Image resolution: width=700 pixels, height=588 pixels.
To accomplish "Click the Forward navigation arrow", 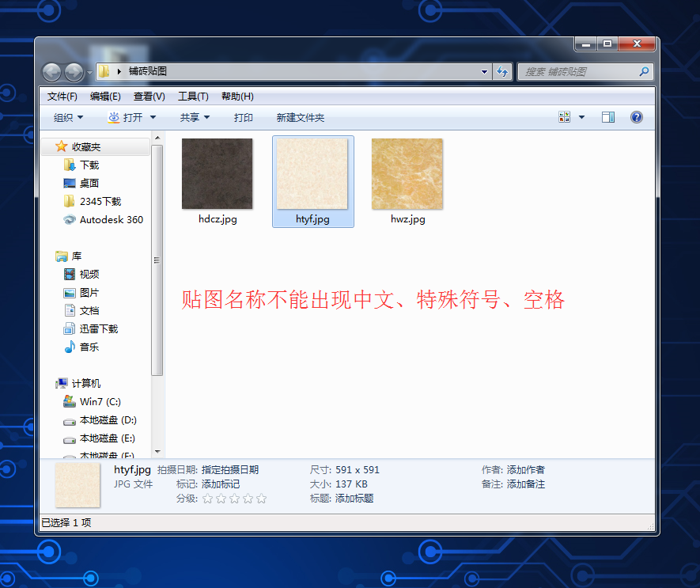I will pos(74,72).
